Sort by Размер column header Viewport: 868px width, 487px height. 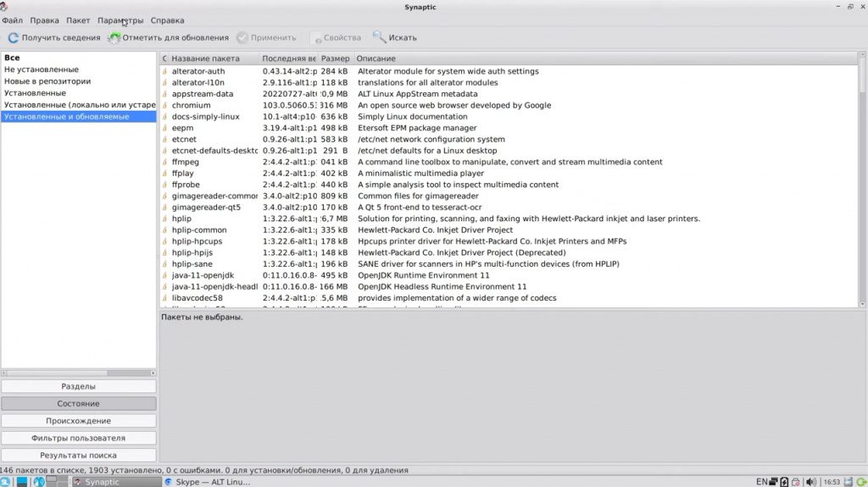[335, 58]
